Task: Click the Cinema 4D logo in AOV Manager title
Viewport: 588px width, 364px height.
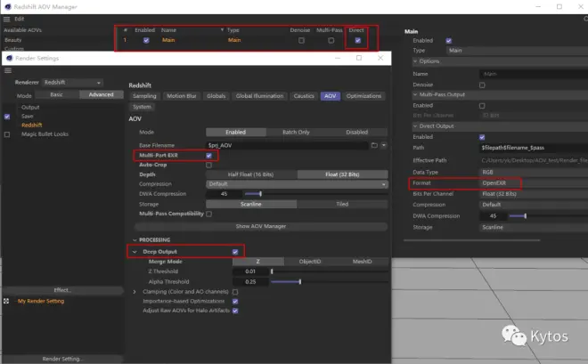Action: (8, 6)
